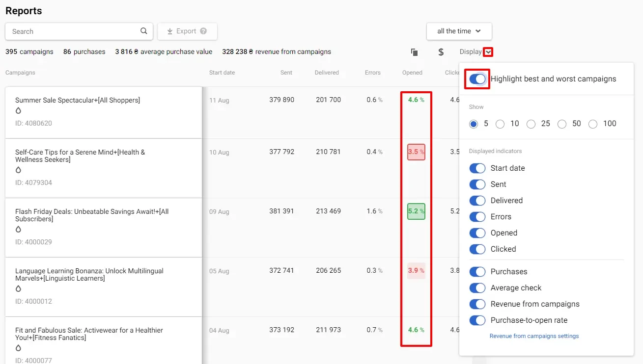Click the Sent column header

click(286, 73)
